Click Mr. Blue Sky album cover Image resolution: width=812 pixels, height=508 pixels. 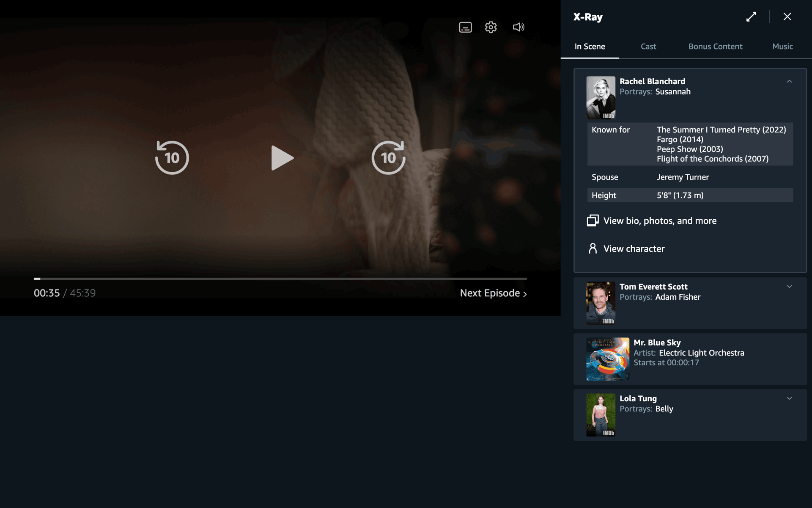coord(608,359)
